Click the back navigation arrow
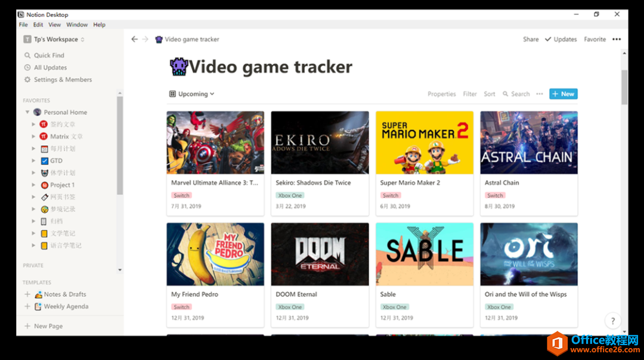The width and height of the screenshot is (644, 360). point(134,39)
